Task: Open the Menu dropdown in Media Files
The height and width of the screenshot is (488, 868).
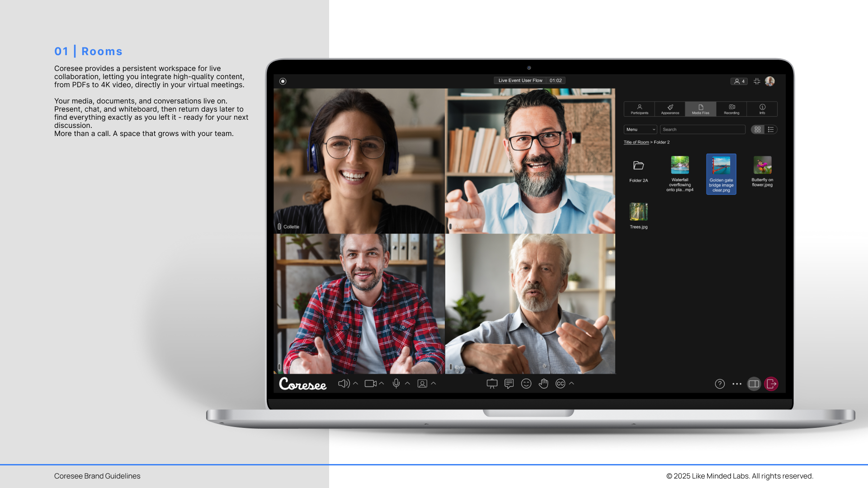Action: [x=640, y=130]
